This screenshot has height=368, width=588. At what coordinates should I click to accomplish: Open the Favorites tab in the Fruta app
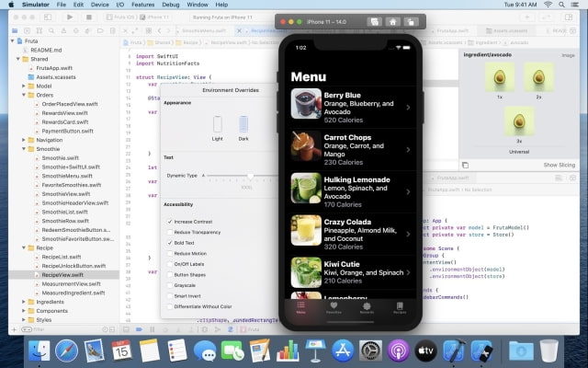coord(334,307)
